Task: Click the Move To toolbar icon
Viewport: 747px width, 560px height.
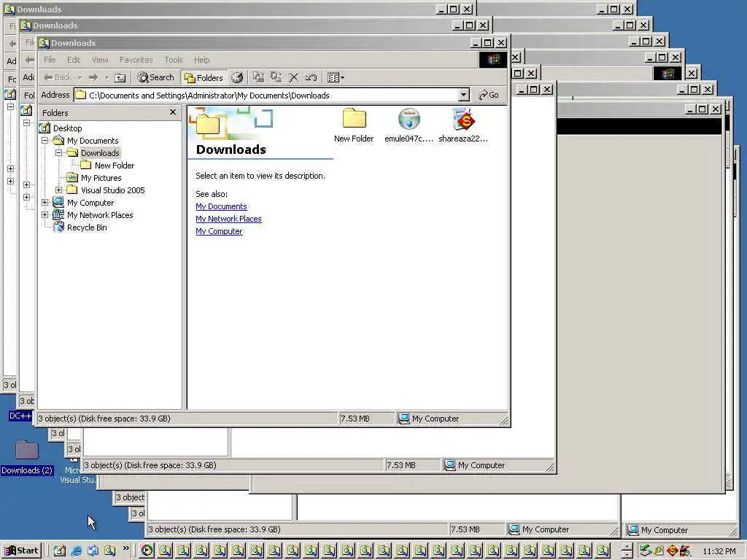Action: 258,77
